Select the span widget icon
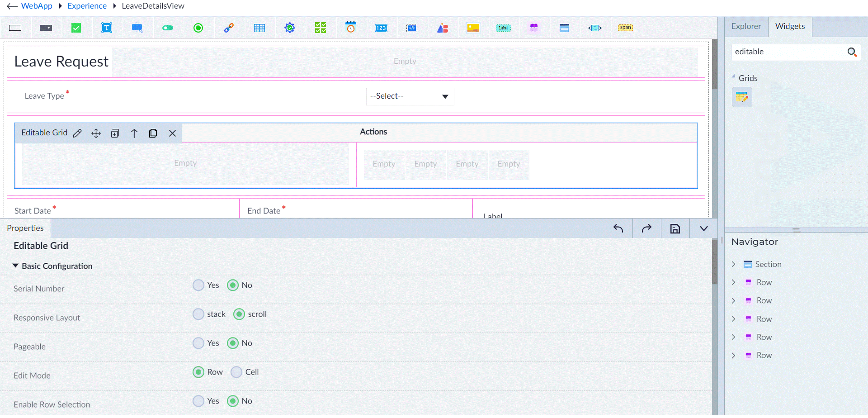 point(626,28)
